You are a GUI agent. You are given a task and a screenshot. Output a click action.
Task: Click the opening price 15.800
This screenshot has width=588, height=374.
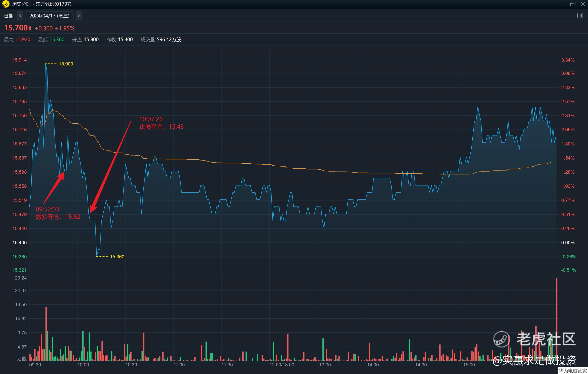click(x=91, y=39)
